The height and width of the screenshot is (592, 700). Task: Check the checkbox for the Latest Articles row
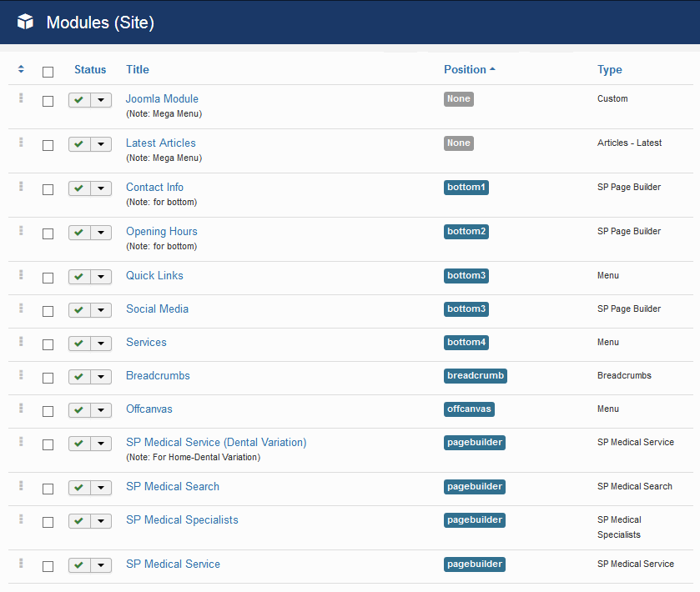click(x=48, y=144)
